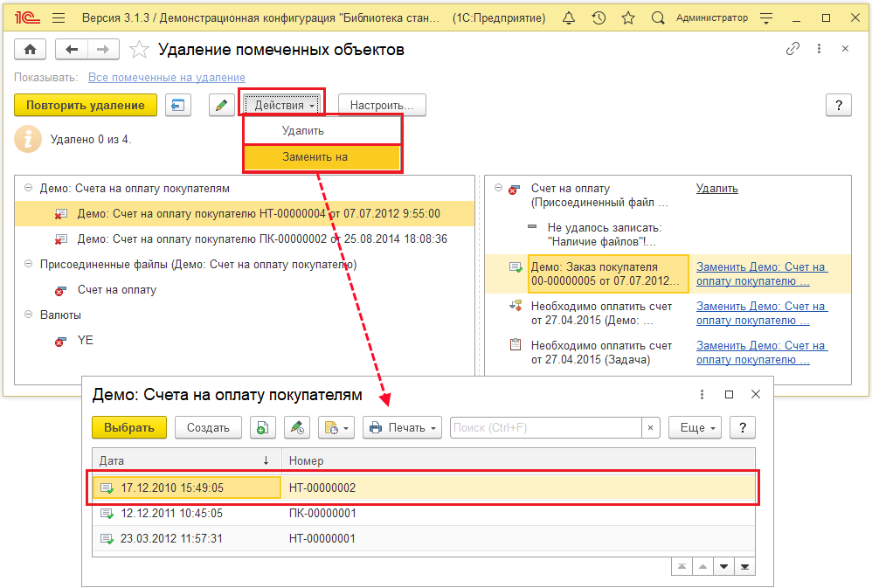Collapse 'Счет на оплату' node in right panel
This screenshot has height=588, width=872.
[498, 188]
